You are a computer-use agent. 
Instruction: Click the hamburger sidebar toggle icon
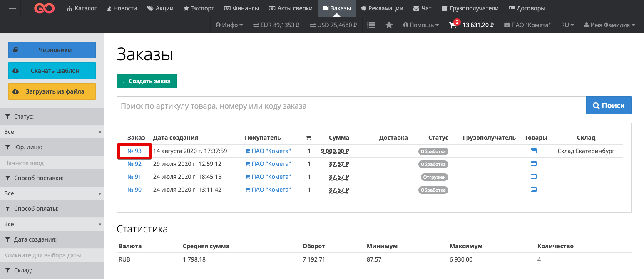pos(12,8)
